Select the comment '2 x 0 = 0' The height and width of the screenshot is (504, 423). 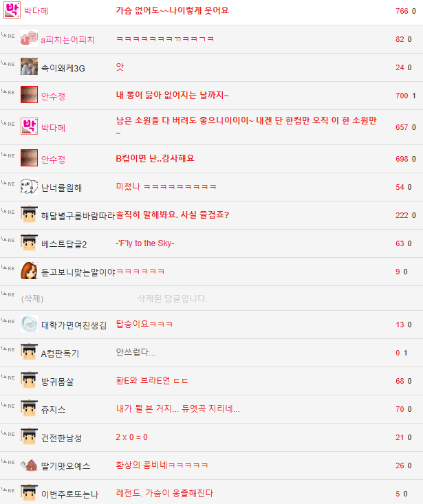tap(132, 437)
